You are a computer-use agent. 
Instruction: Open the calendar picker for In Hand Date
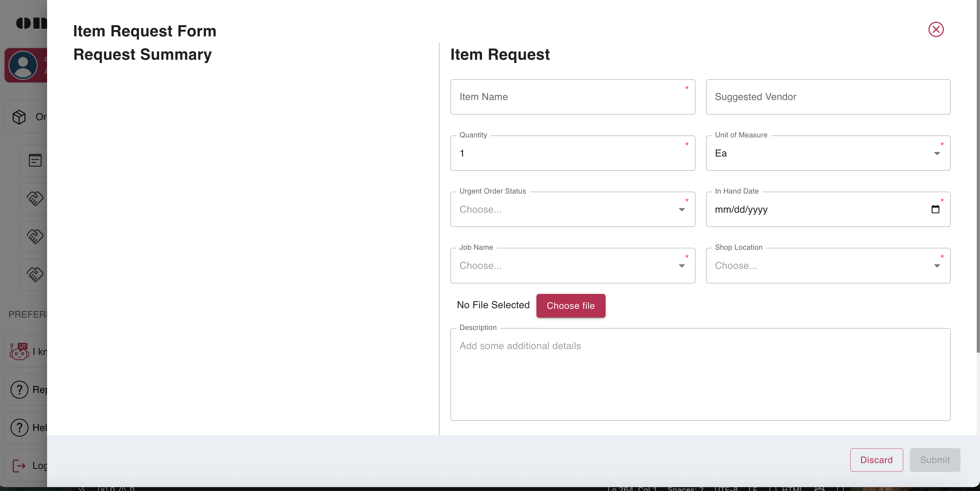[x=936, y=209]
